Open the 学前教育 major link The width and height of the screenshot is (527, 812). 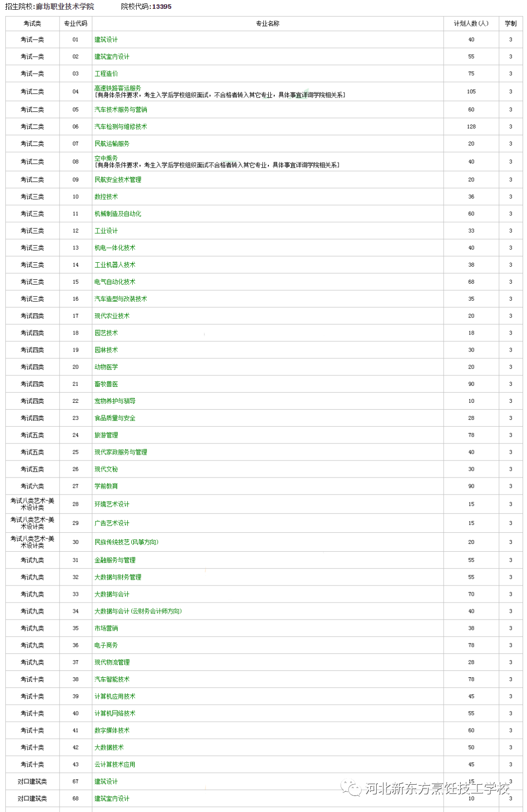tap(106, 486)
